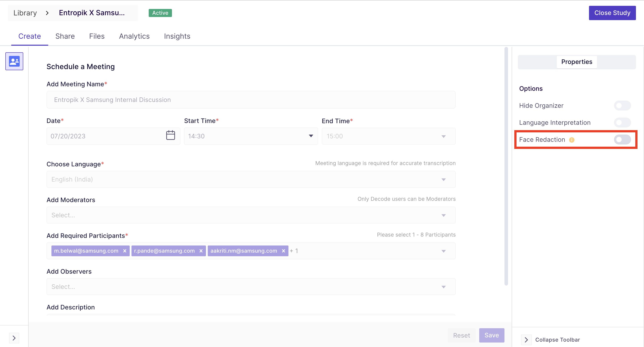Click the Collapse Toolbar label

(x=557, y=340)
